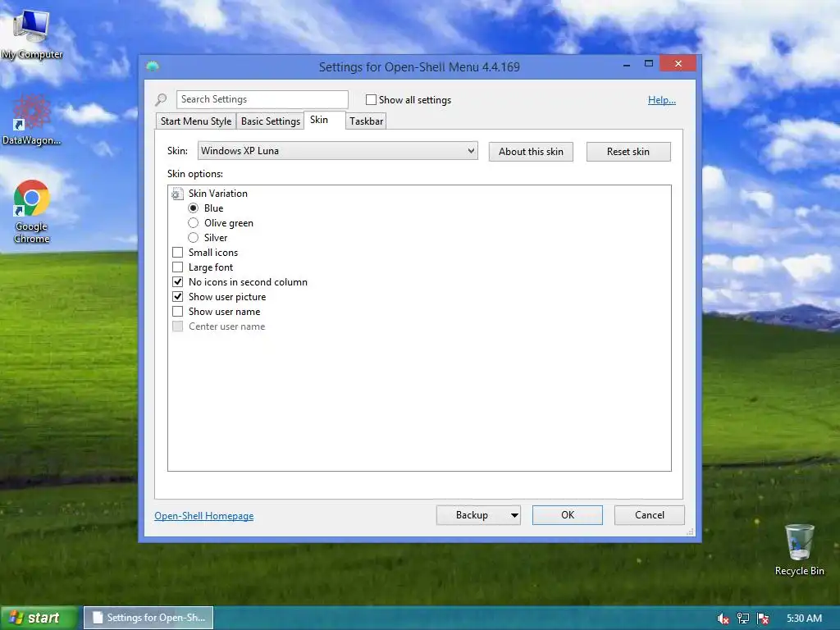Close the Open-Shell settings window
Viewport: 840px width, 630px height.
pos(678,64)
